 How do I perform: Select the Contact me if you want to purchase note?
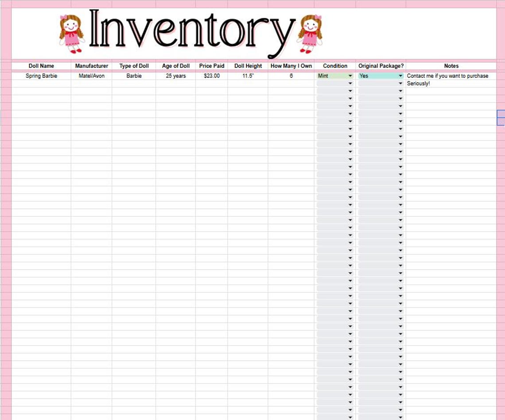click(447, 76)
